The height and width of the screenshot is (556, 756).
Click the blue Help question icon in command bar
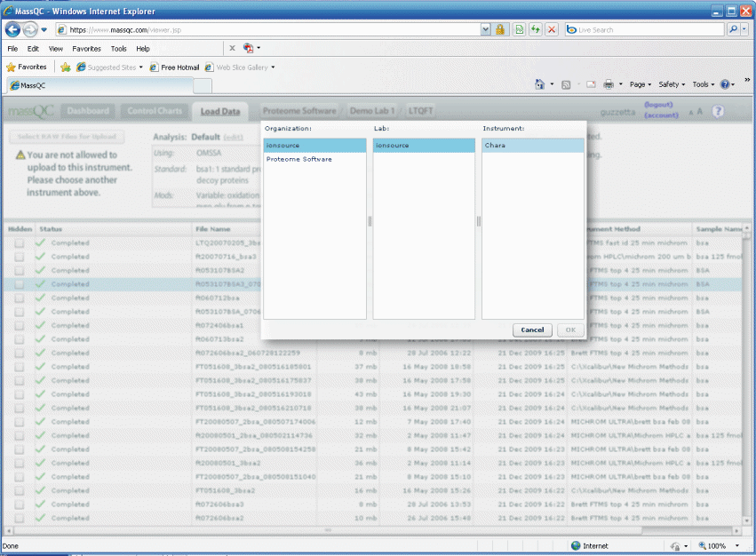[x=725, y=84]
